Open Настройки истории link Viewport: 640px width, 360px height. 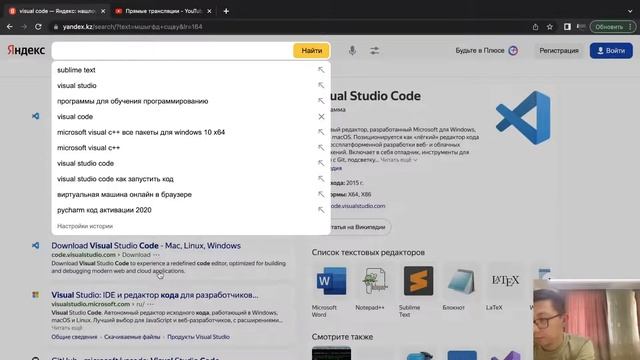(85, 226)
